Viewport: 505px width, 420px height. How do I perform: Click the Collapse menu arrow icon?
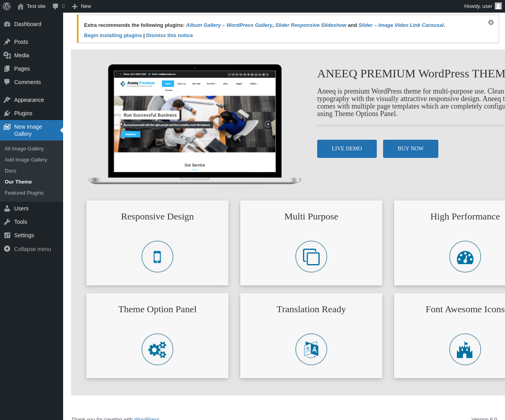tap(7, 249)
